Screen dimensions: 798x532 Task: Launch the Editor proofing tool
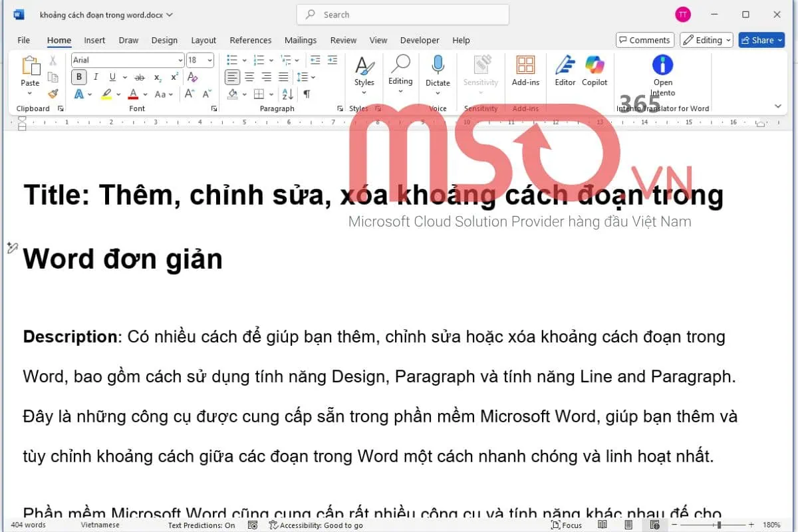pyautogui.click(x=565, y=71)
